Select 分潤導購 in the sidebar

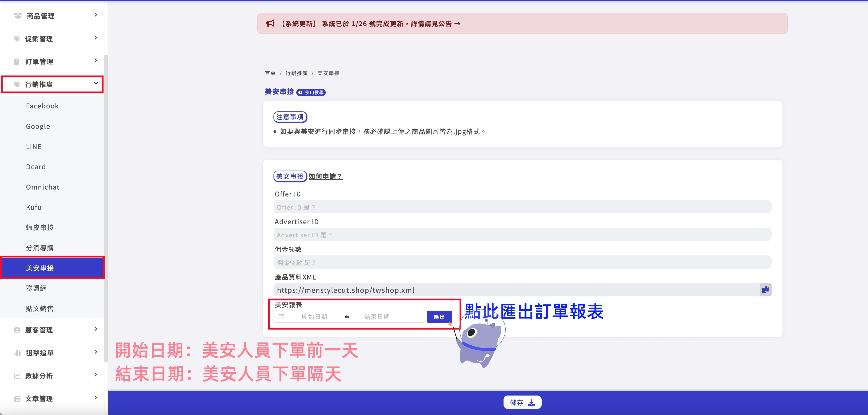tap(52, 248)
